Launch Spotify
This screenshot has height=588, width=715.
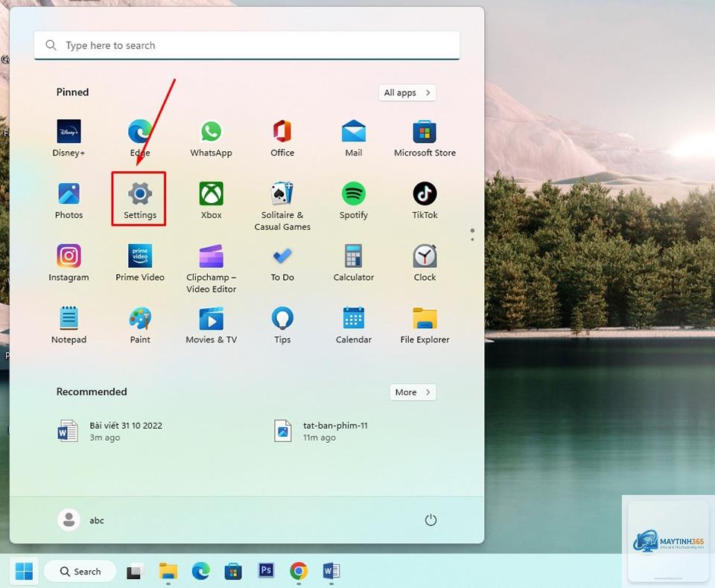(x=353, y=200)
